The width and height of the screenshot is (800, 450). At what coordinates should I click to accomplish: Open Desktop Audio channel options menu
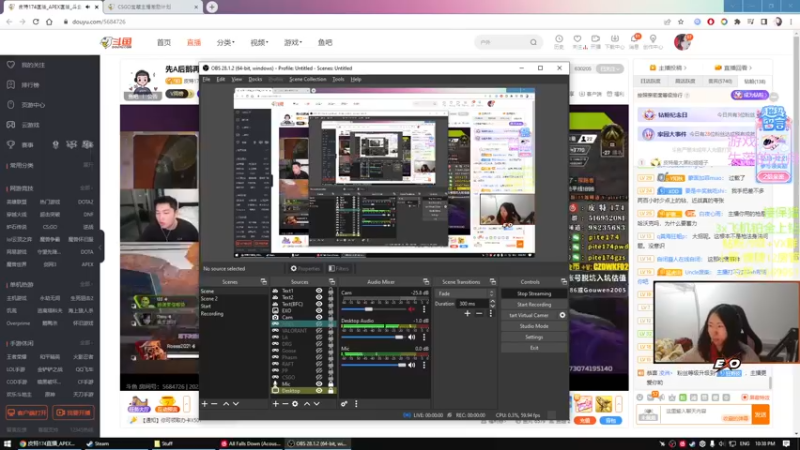424,337
